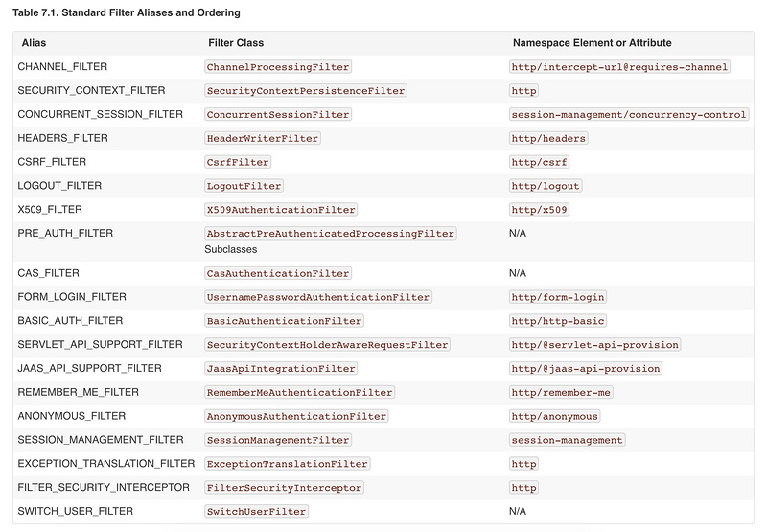Select the http/http-basic namespace element
Viewport: 767px width, 532px height.
pos(558,321)
